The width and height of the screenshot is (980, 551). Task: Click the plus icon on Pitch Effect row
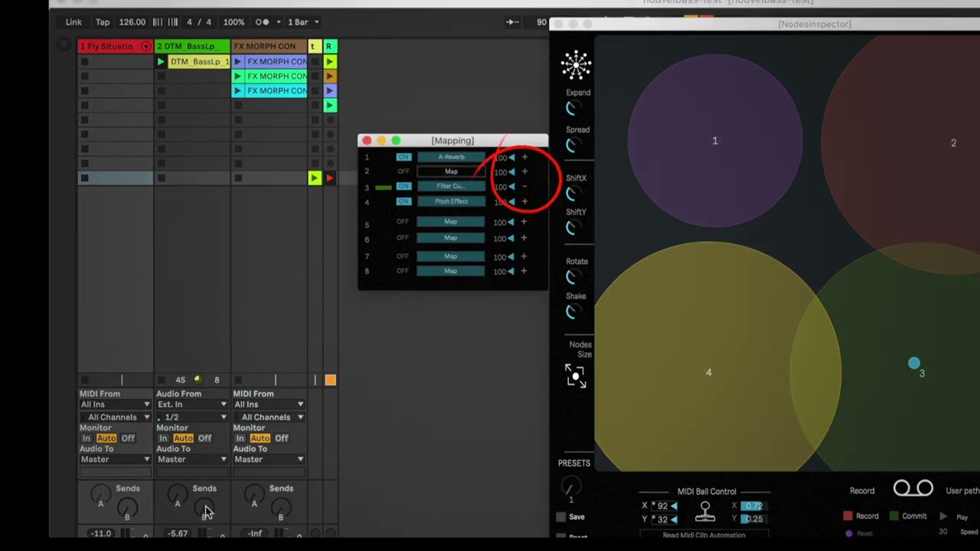coord(524,201)
